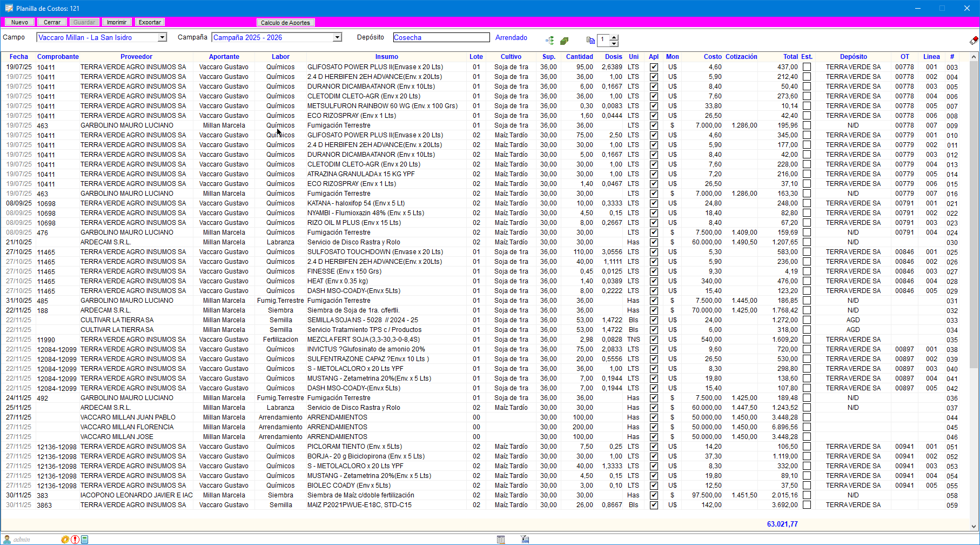Select the Campo field showing Vaccaro Millan - La San Isidro

tap(102, 37)
